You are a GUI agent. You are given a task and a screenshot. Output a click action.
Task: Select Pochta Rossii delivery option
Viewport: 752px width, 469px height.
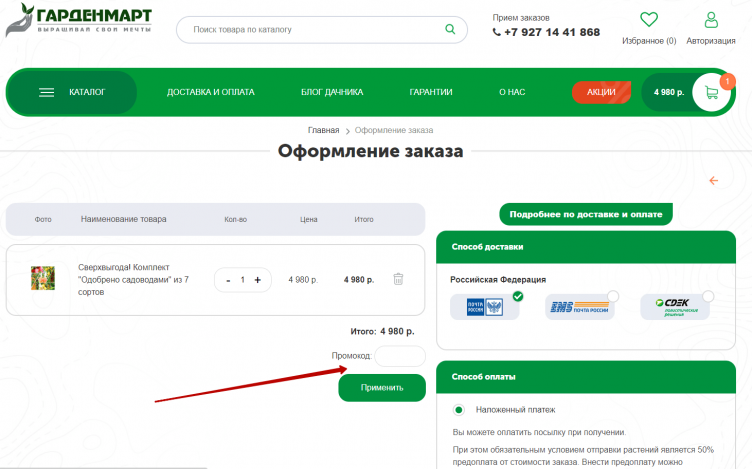484,307
